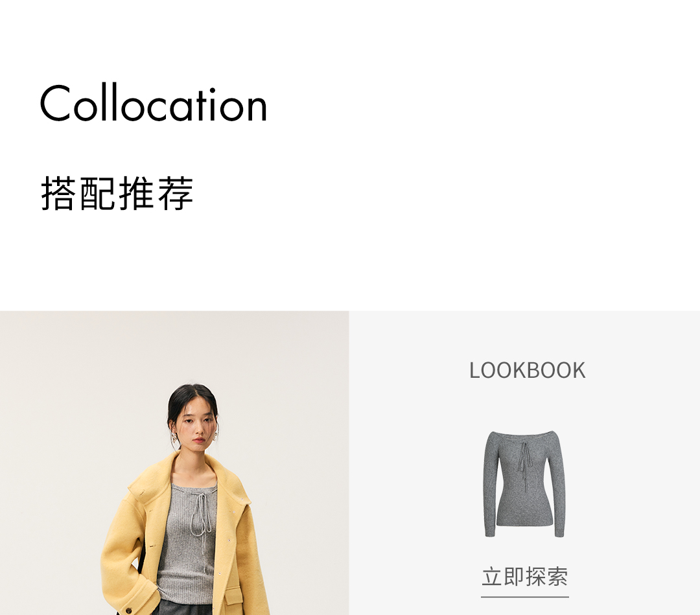
Task: Open the model photo in yellow coat
Action: point(174,463)
